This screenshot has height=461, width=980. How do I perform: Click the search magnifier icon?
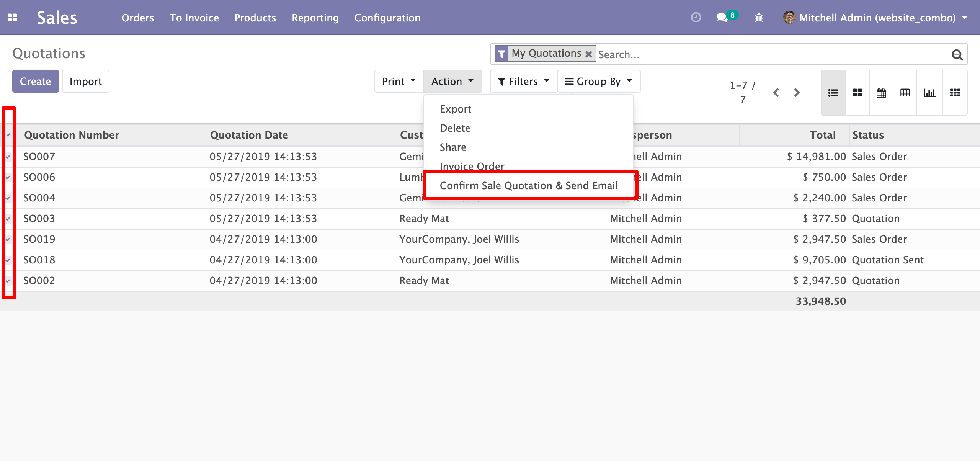click(957, 55)
